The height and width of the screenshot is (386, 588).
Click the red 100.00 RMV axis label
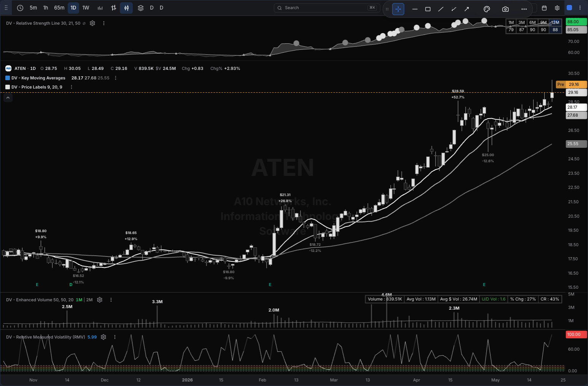pos(576,334)
